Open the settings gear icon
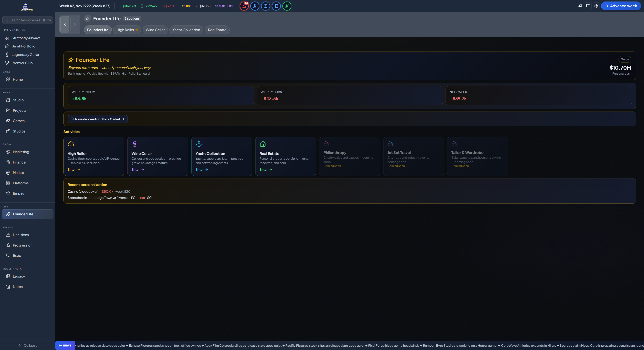This screenshot has width=644, height=350. [596, 6]
